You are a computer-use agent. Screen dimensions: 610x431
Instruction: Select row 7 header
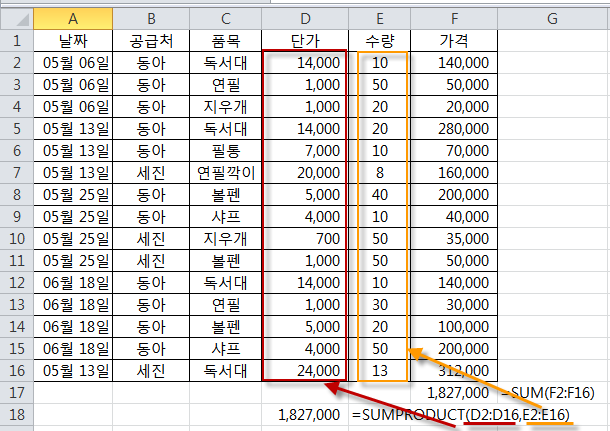[x=17, y=172]
